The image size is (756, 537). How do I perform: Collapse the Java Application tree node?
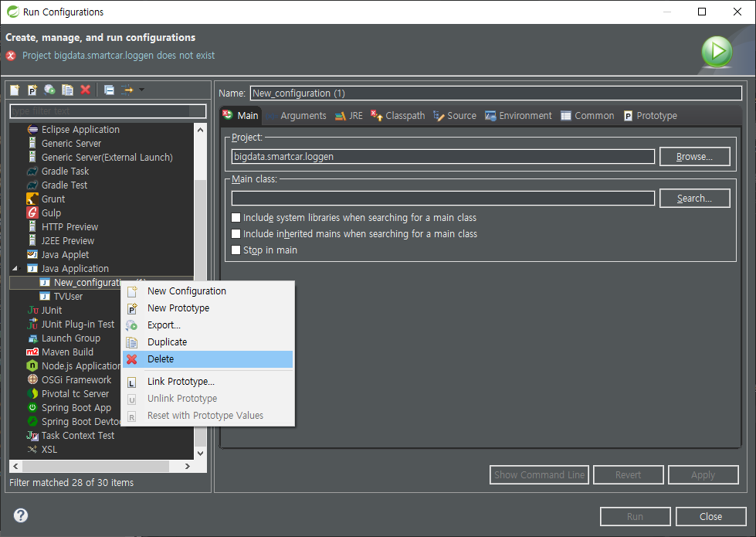tap(15, 268)
